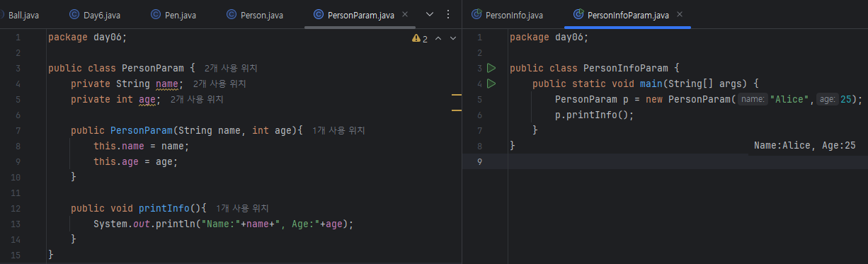Screen dimensions: 868x264
Task: Click 'new PersonParam(' constructor call
Action: coord(691,100)
